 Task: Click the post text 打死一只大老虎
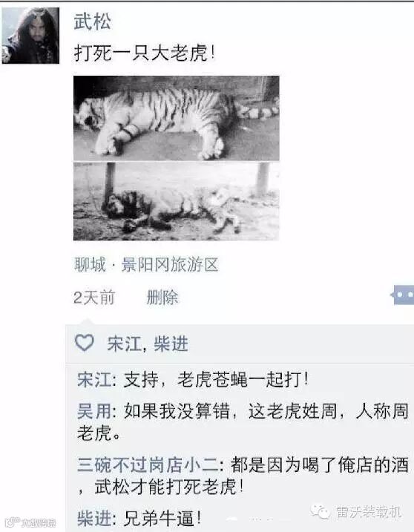[145, 53]
